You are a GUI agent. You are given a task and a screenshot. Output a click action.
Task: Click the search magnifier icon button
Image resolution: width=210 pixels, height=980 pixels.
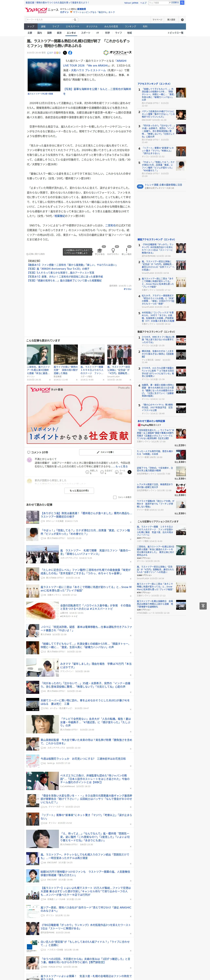[x=75, y=20]
